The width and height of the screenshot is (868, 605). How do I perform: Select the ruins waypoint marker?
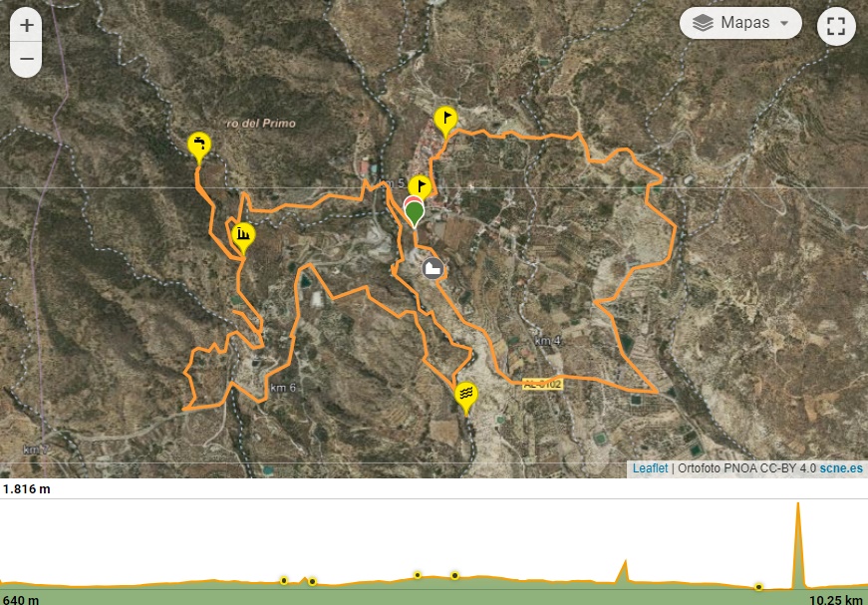[x=243, y=238]
